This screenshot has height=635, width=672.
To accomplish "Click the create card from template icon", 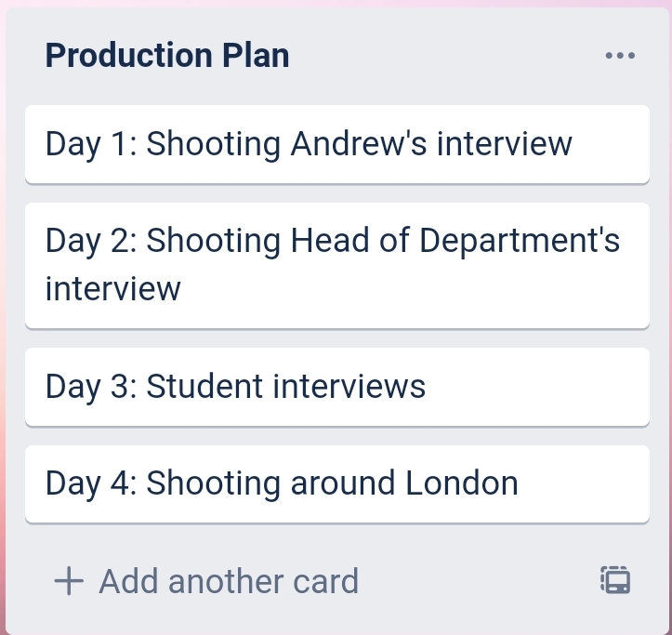I will [x=615, y=581].
